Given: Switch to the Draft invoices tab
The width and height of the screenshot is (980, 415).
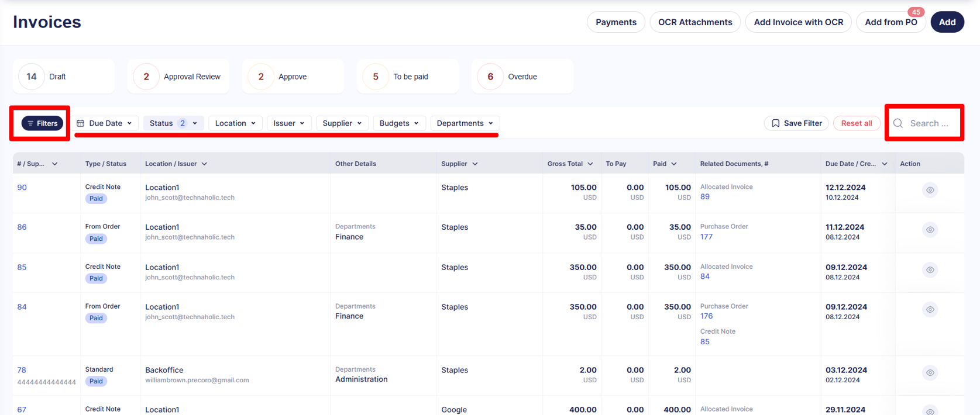Looking at the screenshot, I should click(x=63, y=77).
